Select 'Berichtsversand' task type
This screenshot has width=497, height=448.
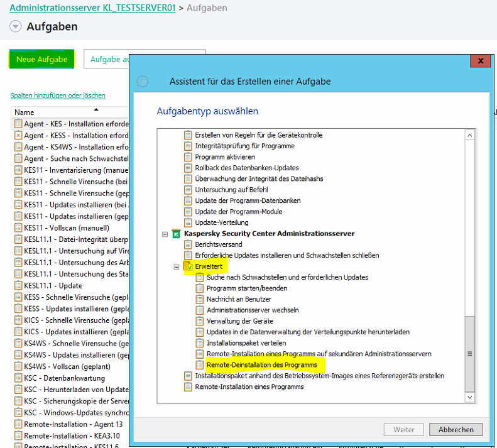pyautogui.click(x=219, y=244)
